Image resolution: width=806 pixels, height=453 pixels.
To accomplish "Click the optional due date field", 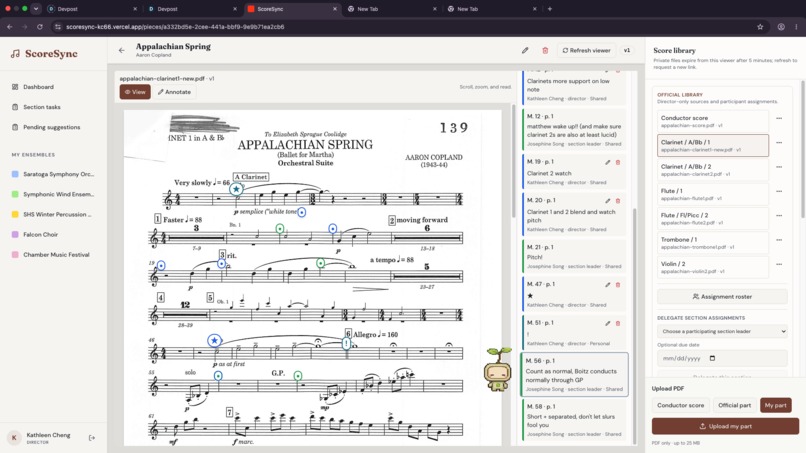I will (x=722, y=358).
